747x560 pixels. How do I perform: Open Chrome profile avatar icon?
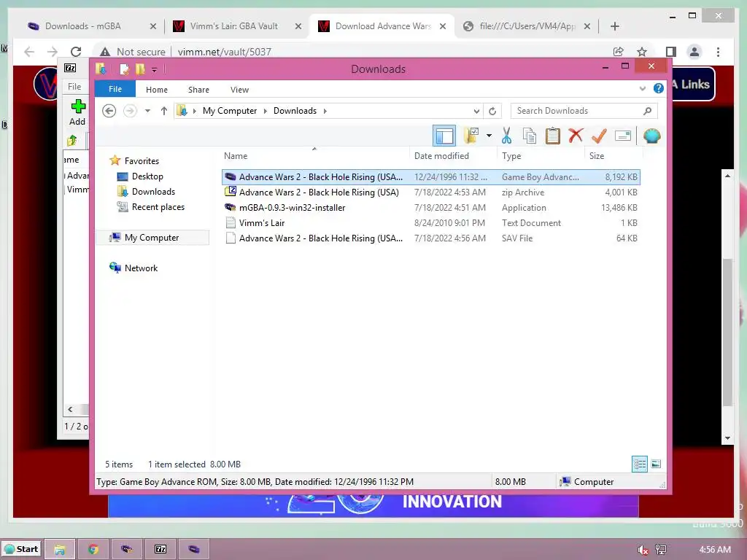pos(694,52)
